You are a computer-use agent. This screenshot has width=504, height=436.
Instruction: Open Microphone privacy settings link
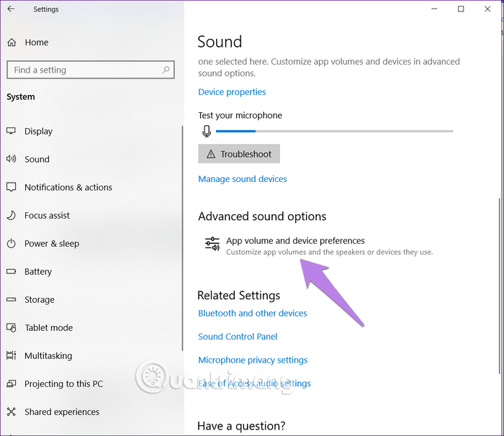click(x=253, y=360)
